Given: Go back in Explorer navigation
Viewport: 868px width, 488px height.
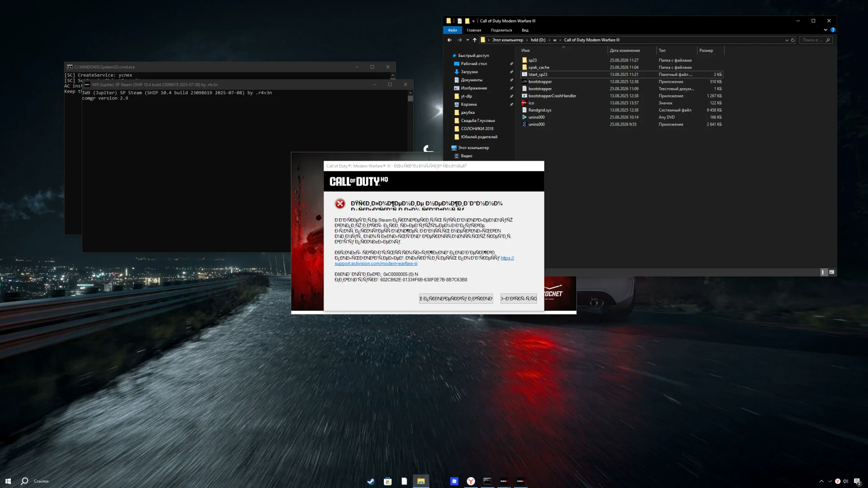Looking at the screenshot, I should click(x=449, y=40).
